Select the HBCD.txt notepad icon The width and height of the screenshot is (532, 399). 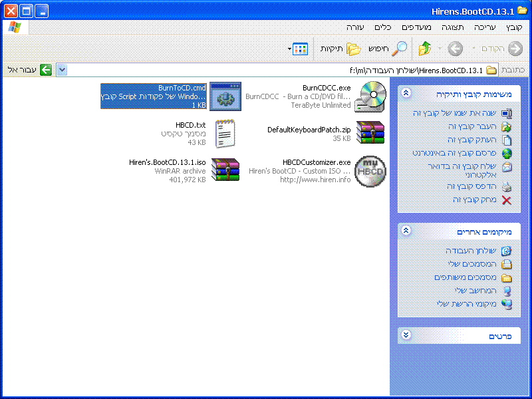pyautogui.click(x=225, y=134)
